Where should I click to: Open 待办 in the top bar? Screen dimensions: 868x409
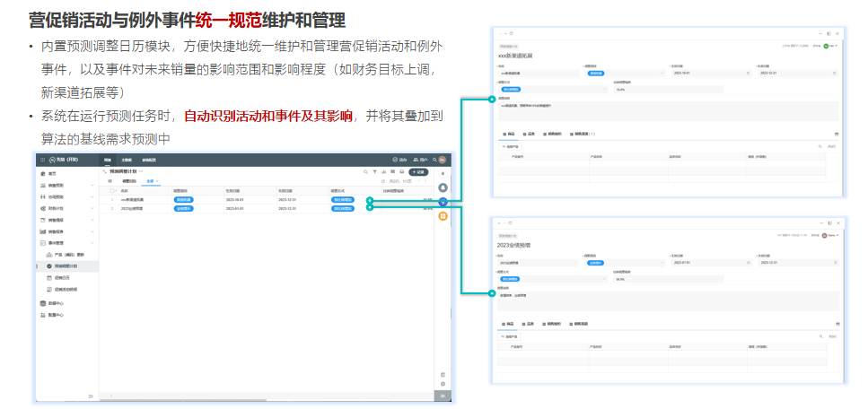pyautogui.click(x=399, y=160)
